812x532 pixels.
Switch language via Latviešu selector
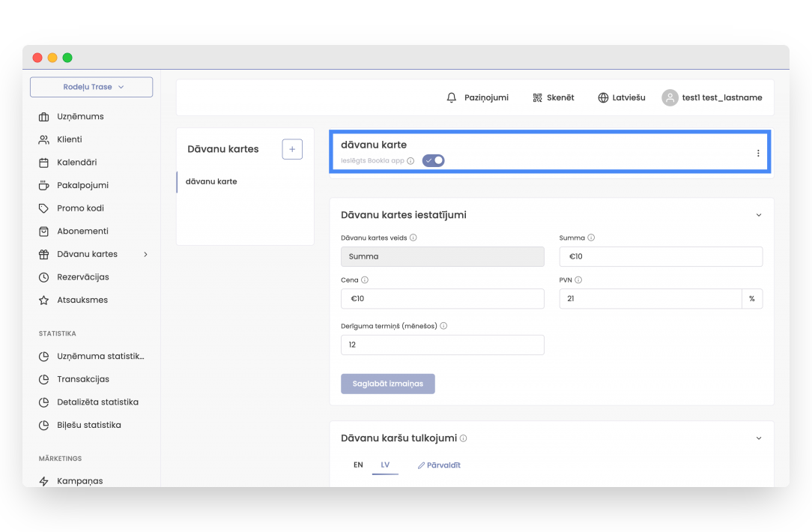click(621, 97)
